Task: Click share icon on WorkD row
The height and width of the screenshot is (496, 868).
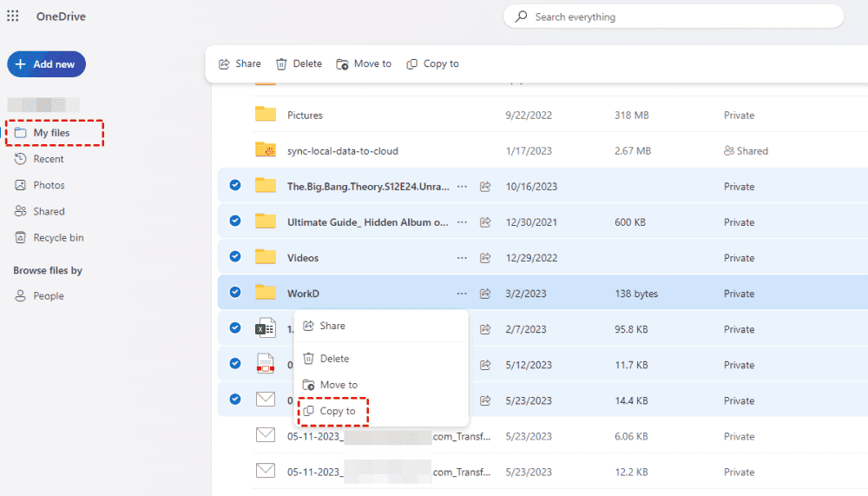Action: point(486,294)
